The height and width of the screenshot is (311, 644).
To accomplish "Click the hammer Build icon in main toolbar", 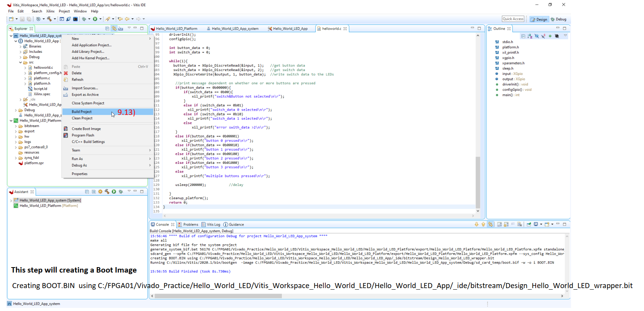I will pos(49,19).
